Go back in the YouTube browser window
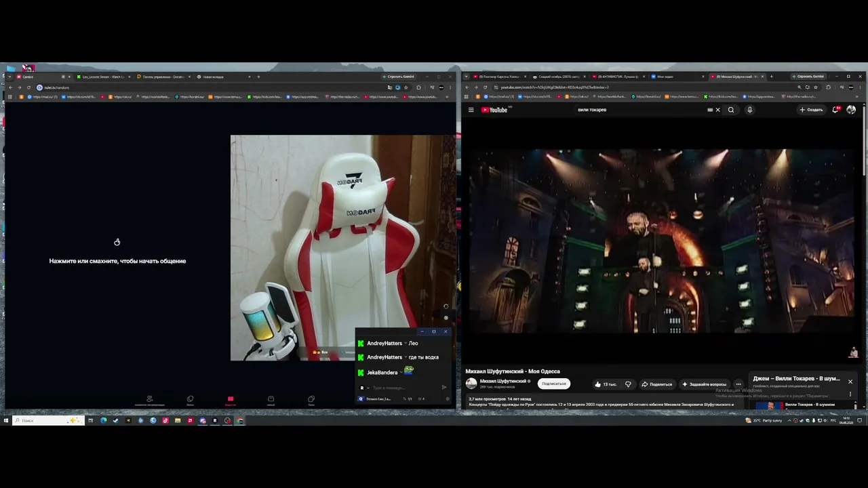868x488 pixels. click(x=467, y=87)
